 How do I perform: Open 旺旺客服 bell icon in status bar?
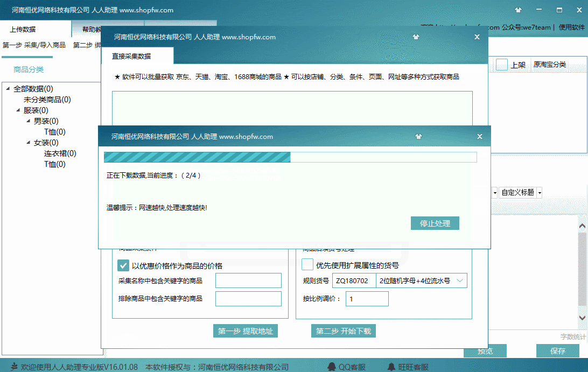[391, 367]
